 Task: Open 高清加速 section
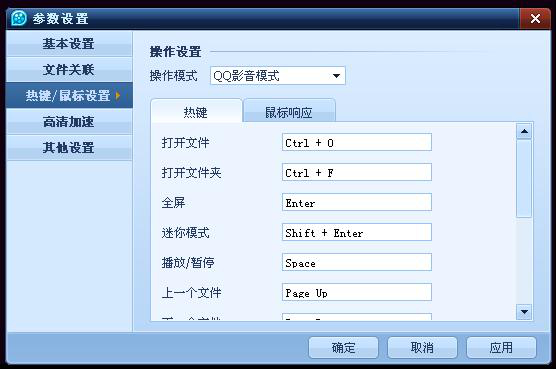pyautogui.click(x=69, y=122)
